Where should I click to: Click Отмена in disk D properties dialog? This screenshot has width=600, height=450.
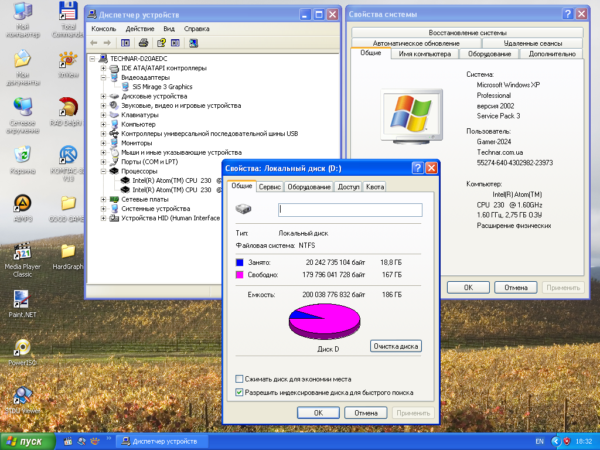point(366,413)
